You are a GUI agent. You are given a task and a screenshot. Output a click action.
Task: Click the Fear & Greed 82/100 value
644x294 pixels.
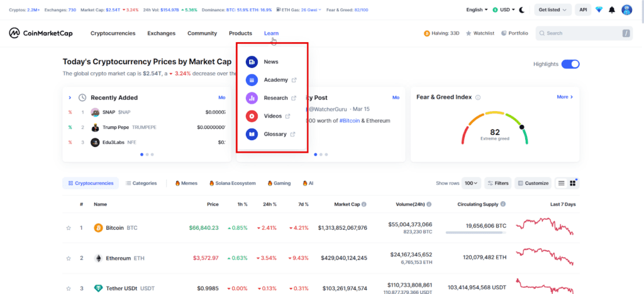360,9
